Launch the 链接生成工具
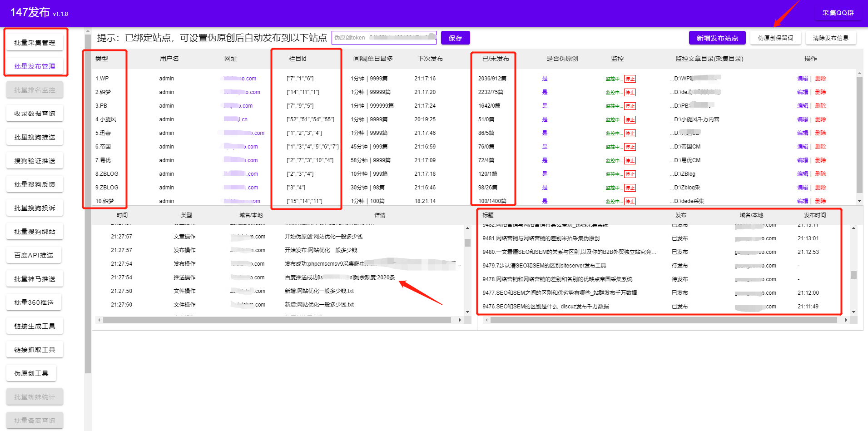This screenshot has height=431, width=868. pyautogui.click(x=35, y=326)
